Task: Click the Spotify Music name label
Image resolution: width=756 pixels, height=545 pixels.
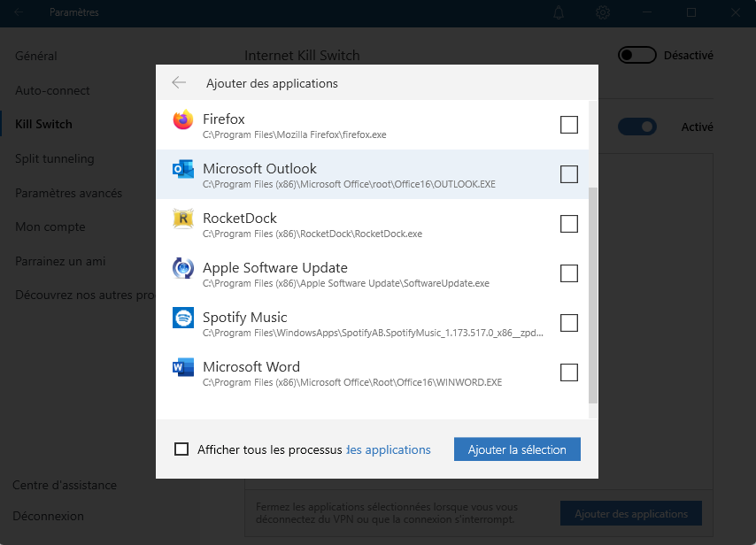Action: pyautogui.click(x=245, y=318)
